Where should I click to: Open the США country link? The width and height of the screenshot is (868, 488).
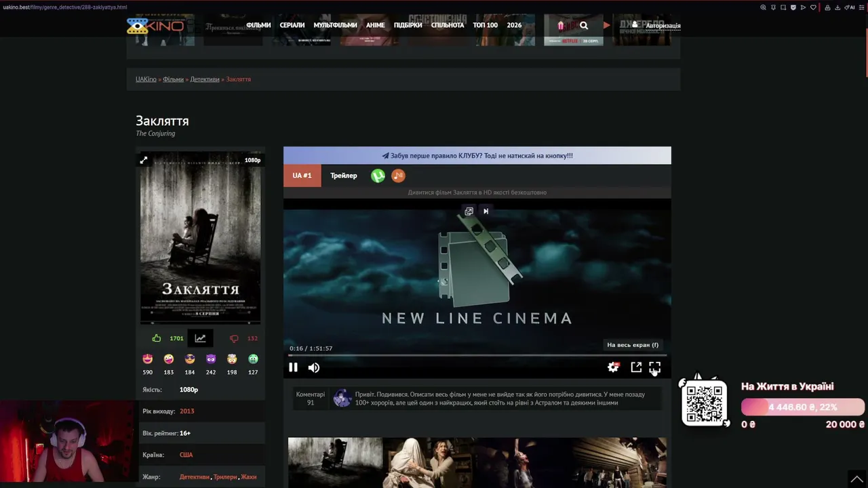[x=186, y=455]
